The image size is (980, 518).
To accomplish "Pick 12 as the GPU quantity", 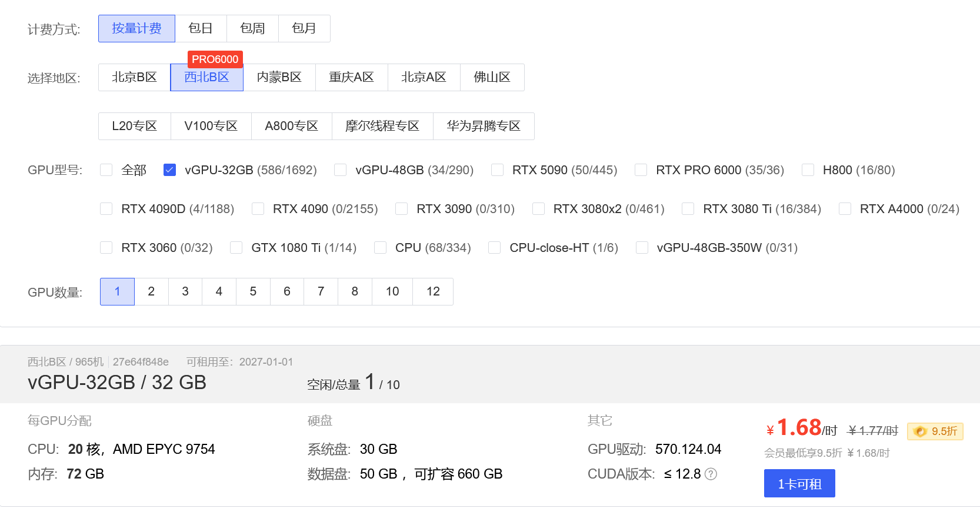I will coord(433,291).
